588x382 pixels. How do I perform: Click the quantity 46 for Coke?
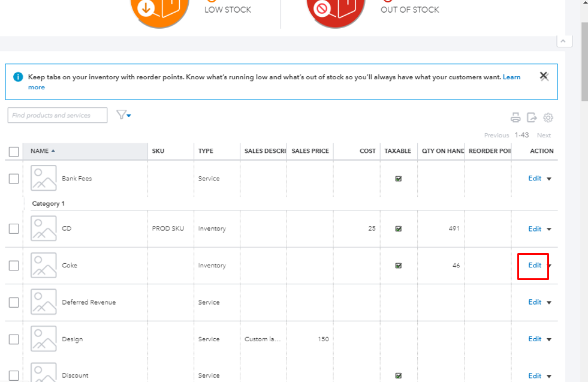coord(456,265)
